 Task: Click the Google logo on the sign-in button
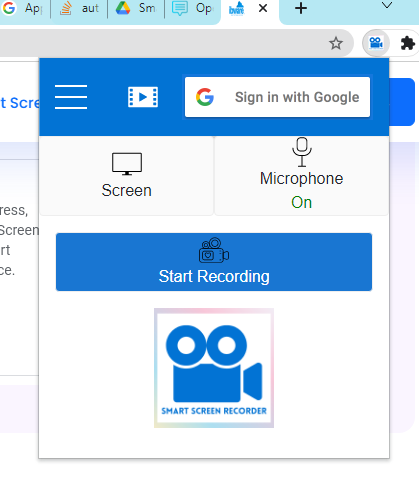pyautogui.click(x=205, y=97)
